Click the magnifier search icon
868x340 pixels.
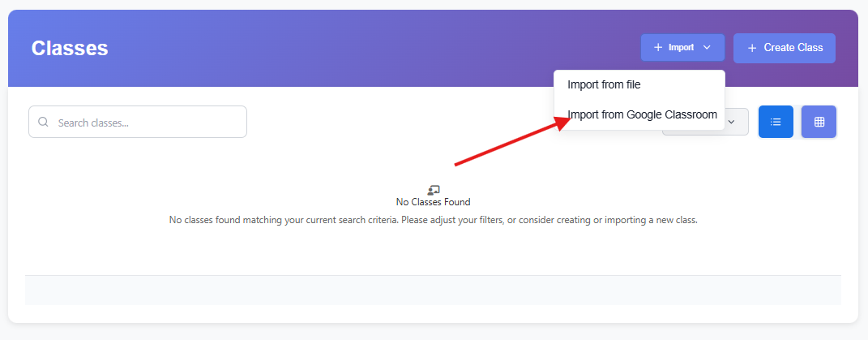pos(44,123)
